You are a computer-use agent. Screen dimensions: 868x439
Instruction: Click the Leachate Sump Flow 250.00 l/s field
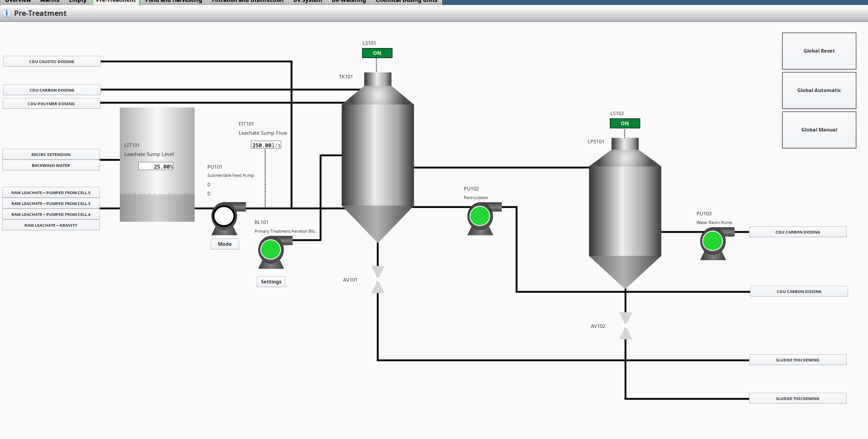(266, 145)
